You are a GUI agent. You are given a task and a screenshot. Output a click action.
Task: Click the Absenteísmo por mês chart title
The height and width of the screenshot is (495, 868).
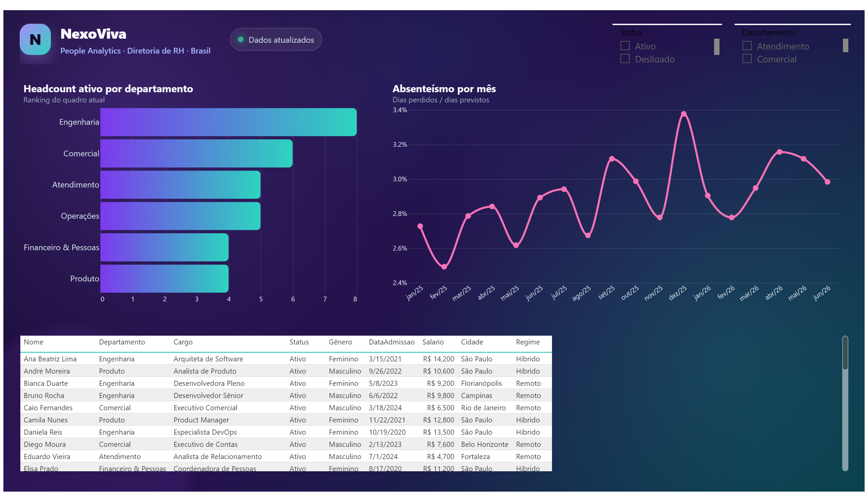(444, 89)
